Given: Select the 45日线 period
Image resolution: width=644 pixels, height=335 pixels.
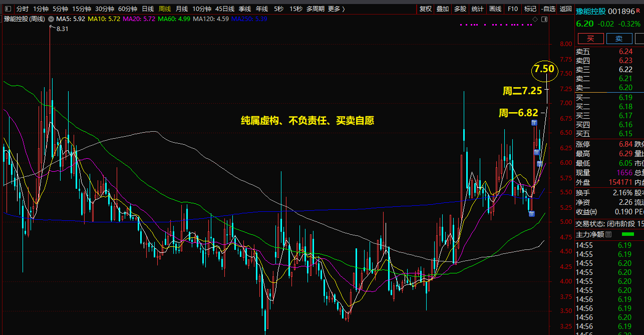Looking at the screenshot, I should pos(225,9).
